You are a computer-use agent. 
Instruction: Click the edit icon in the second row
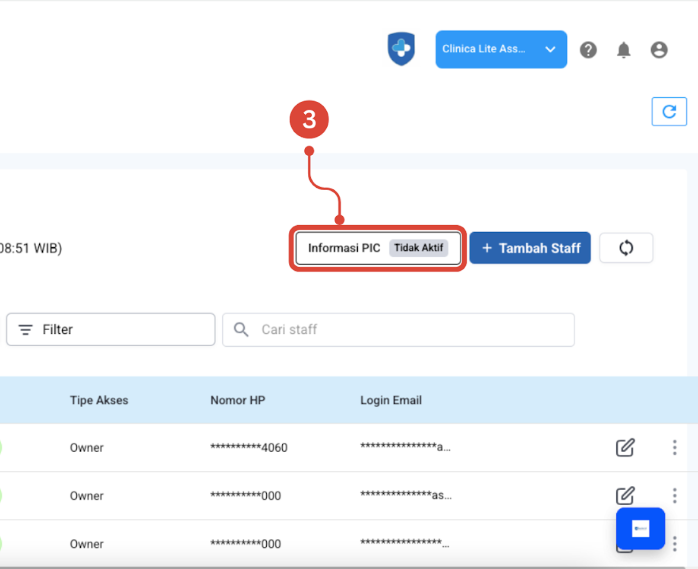click(x=625, y=495)
